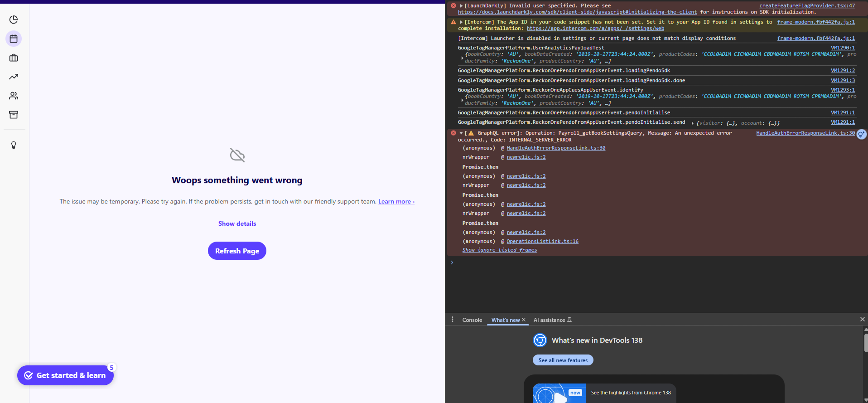Open HandleAuthErrorResponseLink.ts:30 in stack trace
This screenshot has width=868, height=403.
tap(556, 148)
